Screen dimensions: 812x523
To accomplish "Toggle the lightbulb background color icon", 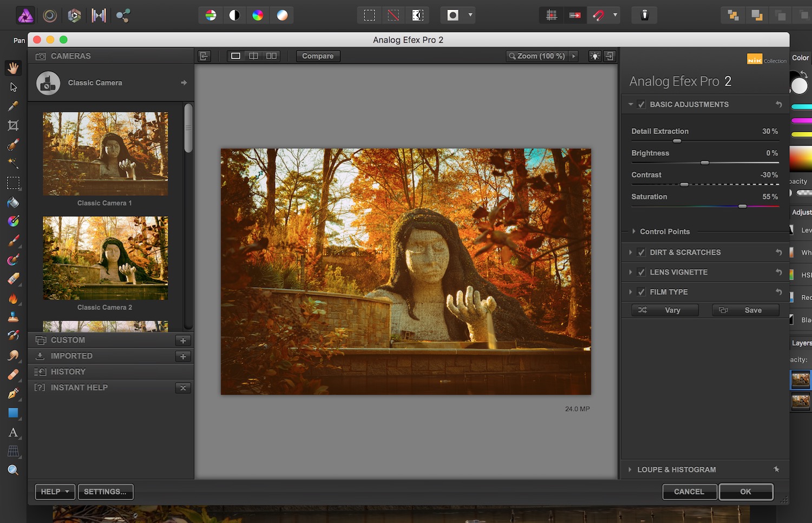I will click(x=594, y=56).
